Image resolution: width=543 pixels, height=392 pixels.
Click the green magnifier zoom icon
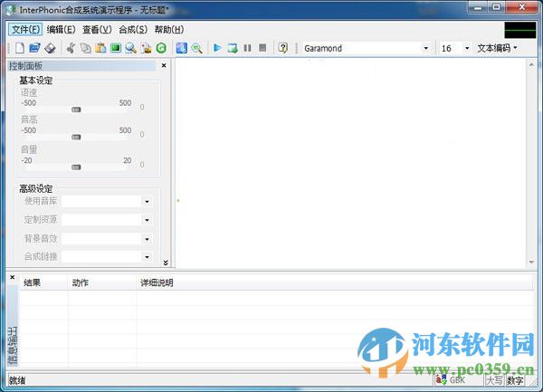point(196,48)
